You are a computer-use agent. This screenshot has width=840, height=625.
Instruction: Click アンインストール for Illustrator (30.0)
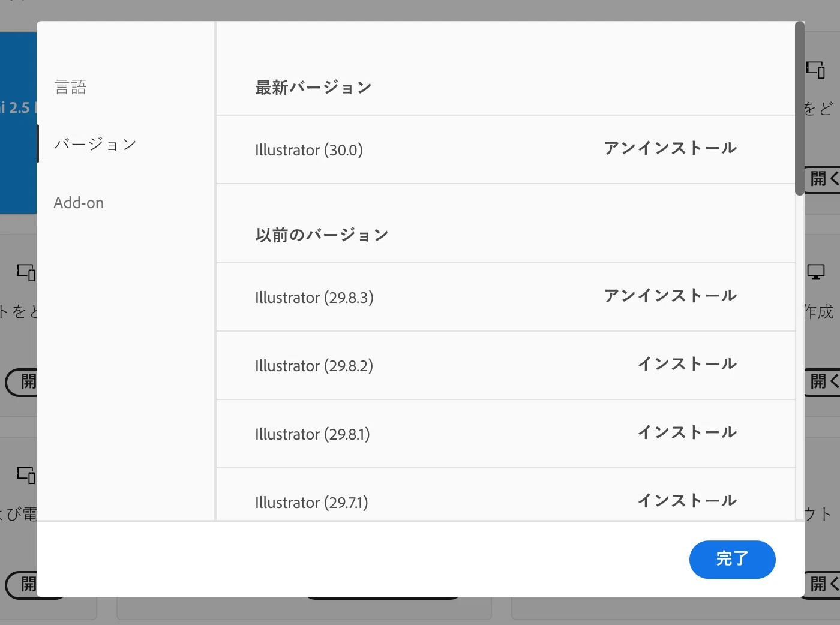[x=670, y=148]
